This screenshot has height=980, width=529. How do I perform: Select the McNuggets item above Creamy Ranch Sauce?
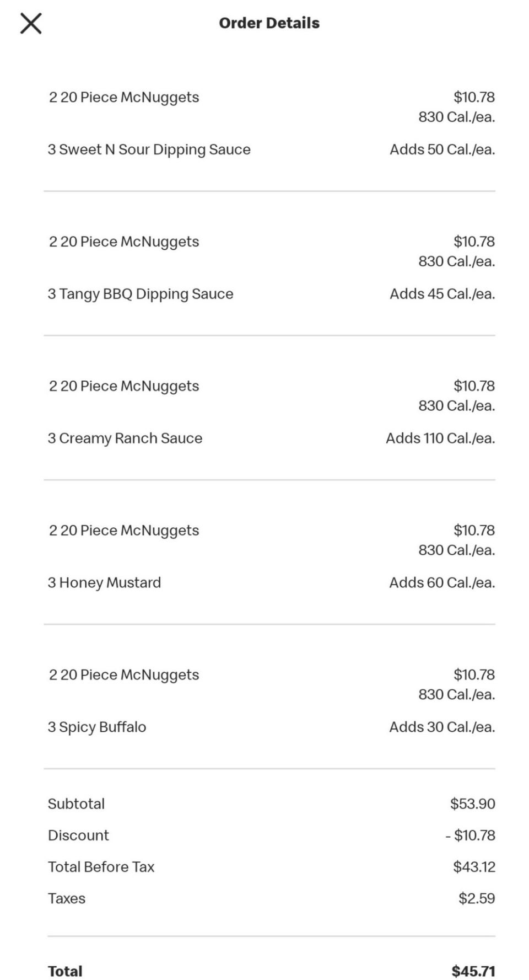[124, 387]
